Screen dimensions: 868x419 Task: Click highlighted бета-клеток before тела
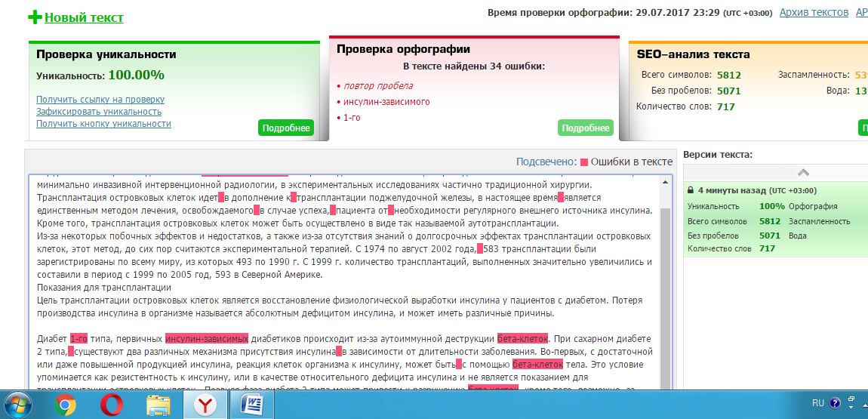pyautogui.click(x=538, y=364)
